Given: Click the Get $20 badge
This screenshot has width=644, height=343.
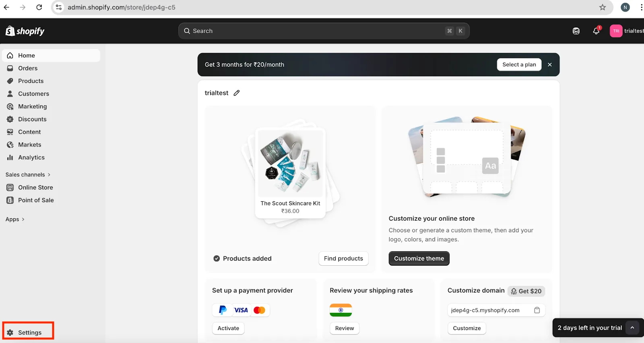Looking at the screenshot, I should point(526,291).
